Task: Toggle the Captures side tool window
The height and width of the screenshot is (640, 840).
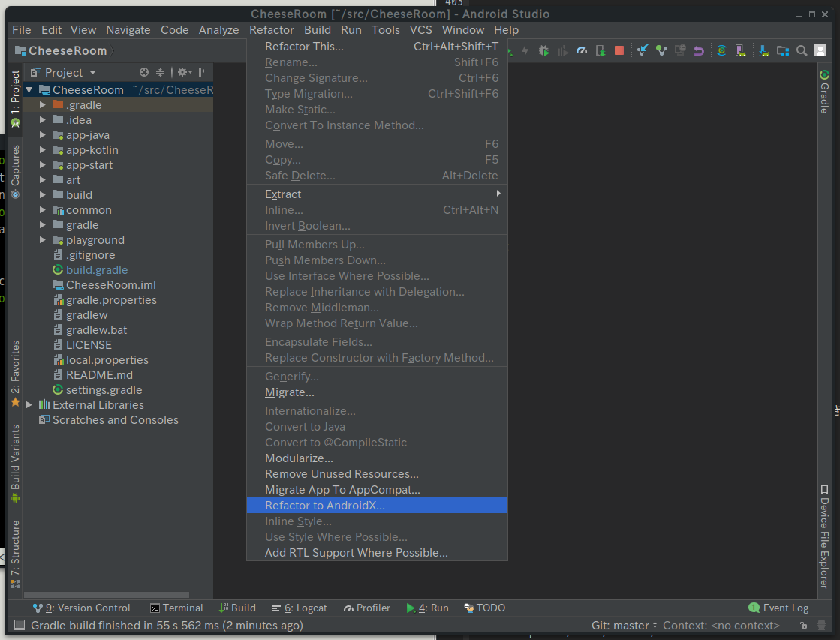Action: (16, 171)
